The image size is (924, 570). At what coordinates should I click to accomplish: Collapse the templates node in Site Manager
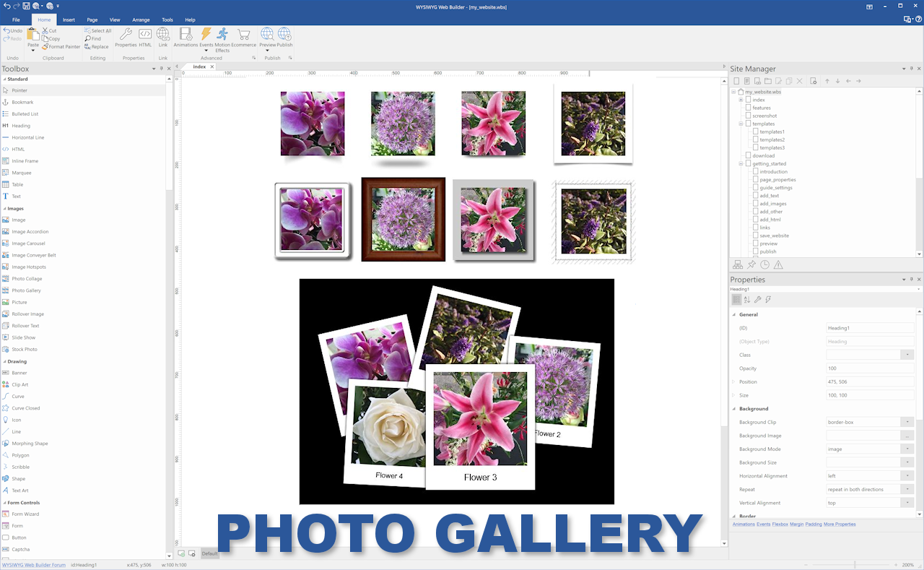[741, 124]
